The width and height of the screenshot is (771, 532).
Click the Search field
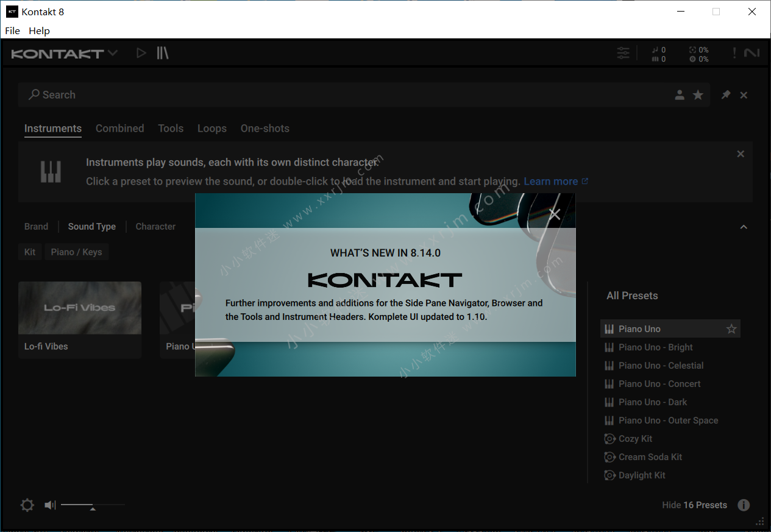click(x=364, y=95)
